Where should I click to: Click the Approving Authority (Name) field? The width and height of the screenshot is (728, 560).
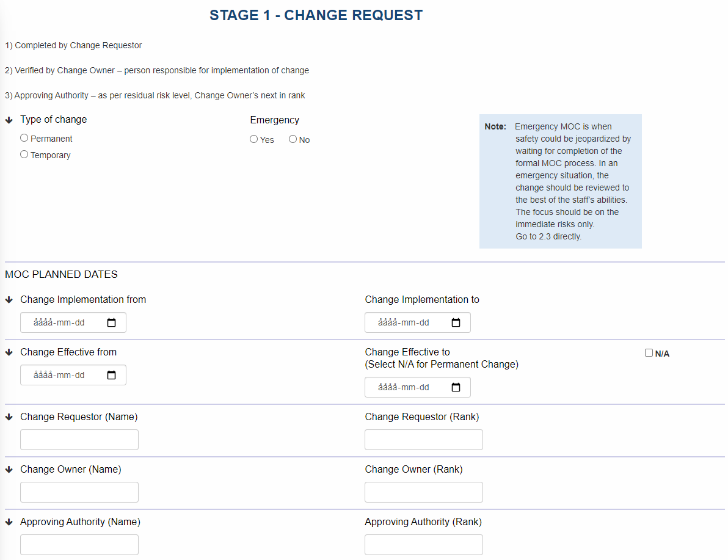[79, 545]
